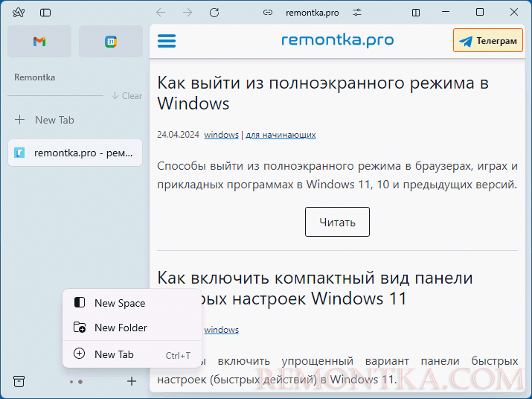Screen dimensions: 532x399
Task: Open the для начинающих category link
Action: tap(281, 135)
